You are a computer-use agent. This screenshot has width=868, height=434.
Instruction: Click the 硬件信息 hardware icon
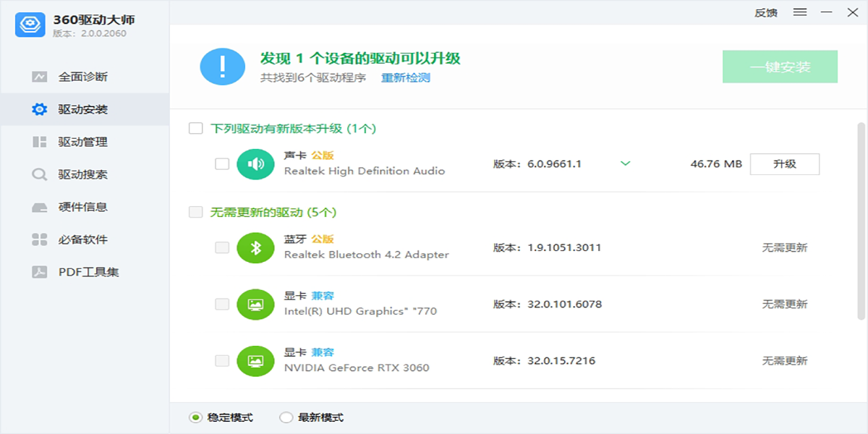(x=39, y=207)
